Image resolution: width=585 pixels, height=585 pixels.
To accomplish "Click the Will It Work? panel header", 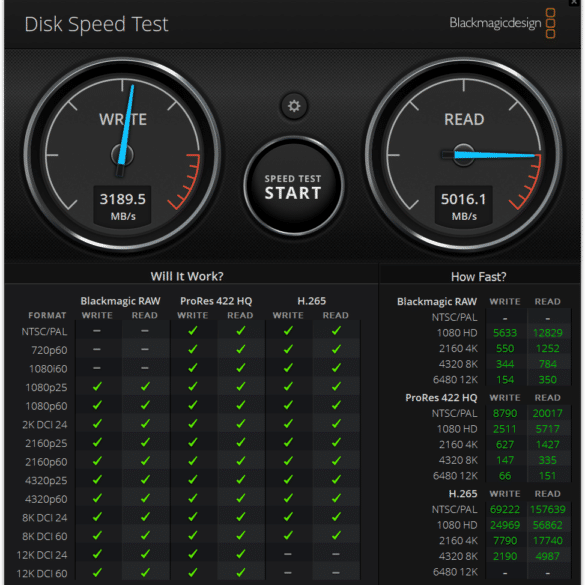I will click(x=187, y=276).
